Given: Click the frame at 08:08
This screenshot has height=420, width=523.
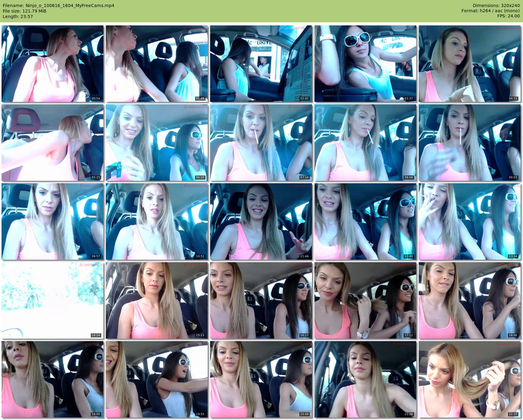Looking at the screenshot, I should [365, 143].
